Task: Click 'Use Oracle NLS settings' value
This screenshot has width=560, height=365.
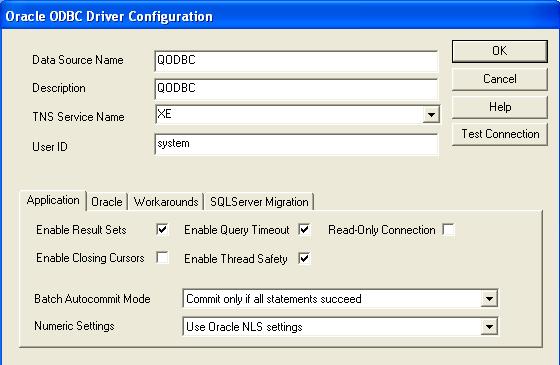Action: click(x=244, y=327)
